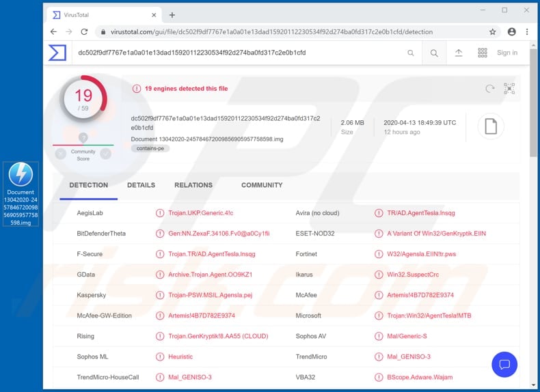Open the Chrome profile avatar icon
Image resolution: width=540 pixels, height=392 pixels.
pos(512,31)
